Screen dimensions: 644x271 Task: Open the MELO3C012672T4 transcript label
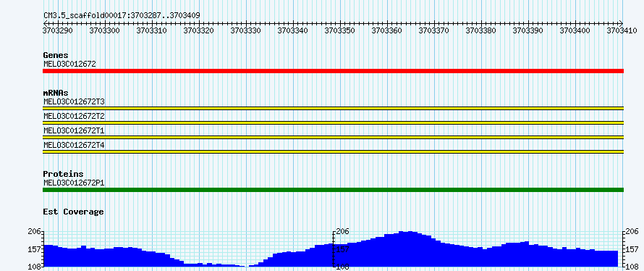74,145
